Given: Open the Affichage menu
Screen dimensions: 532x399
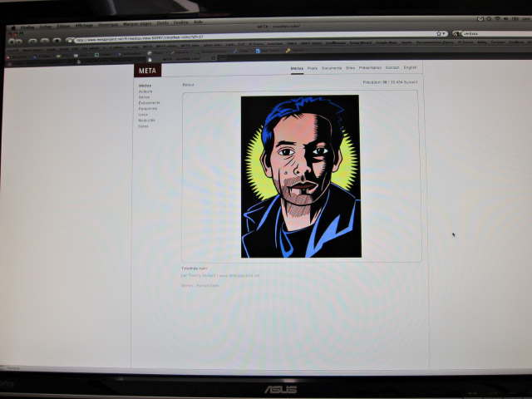Looking at the screenshot, I should point(84,25).
